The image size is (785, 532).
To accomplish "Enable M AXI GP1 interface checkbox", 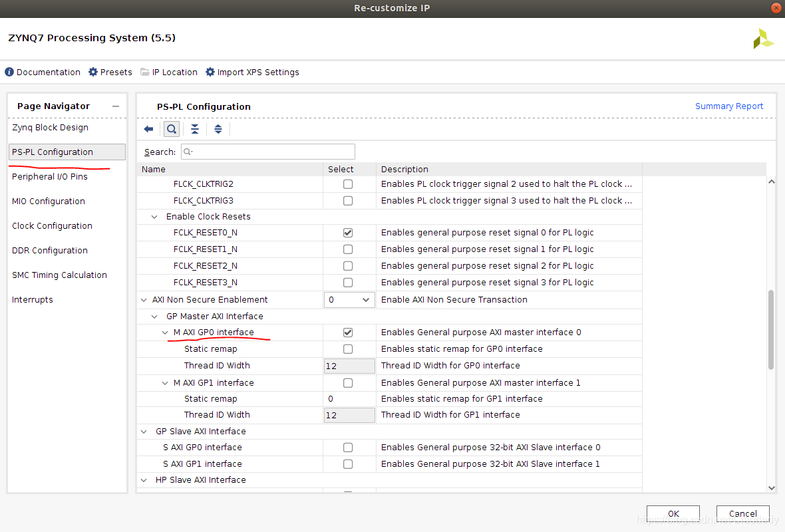I will 348,383.
